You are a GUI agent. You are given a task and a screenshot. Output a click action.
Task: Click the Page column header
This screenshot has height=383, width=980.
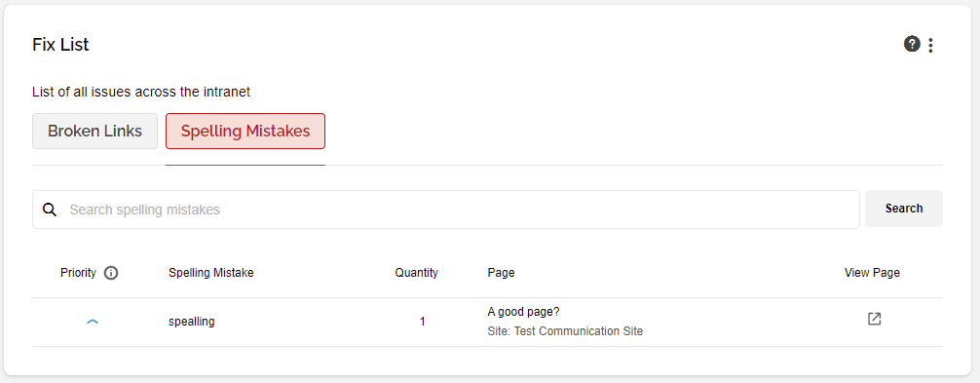click(501, 273)
